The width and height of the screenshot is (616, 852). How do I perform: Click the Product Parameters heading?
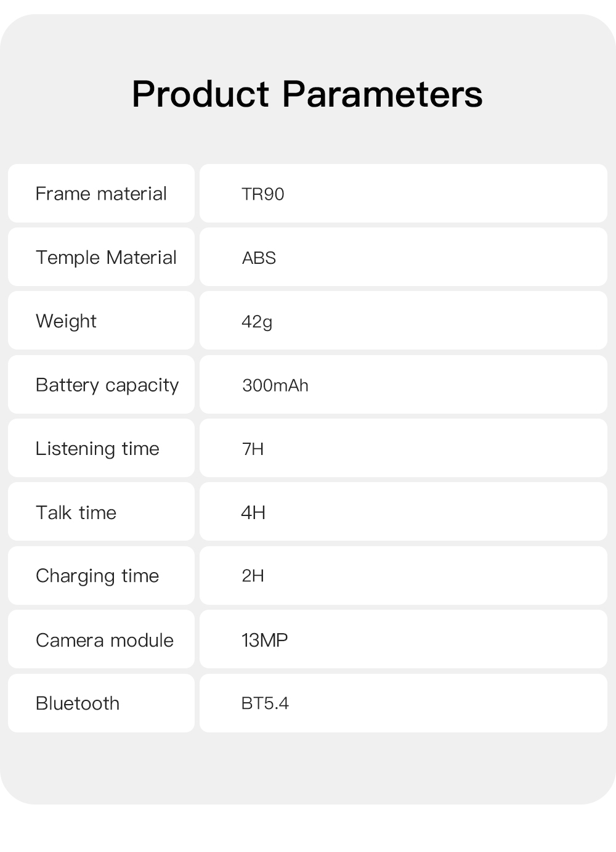[x=307, y=94]
